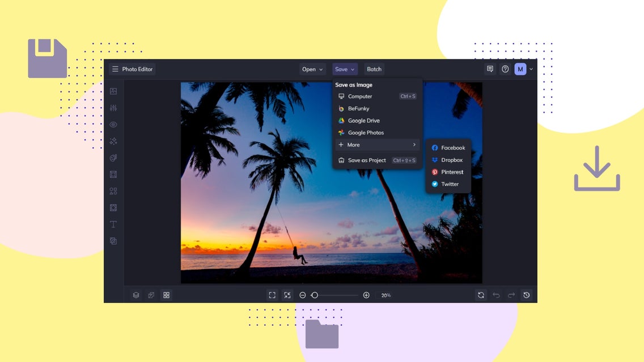Share image to Twitter
The image size is (644, 362).
click(x=448, y=184)
